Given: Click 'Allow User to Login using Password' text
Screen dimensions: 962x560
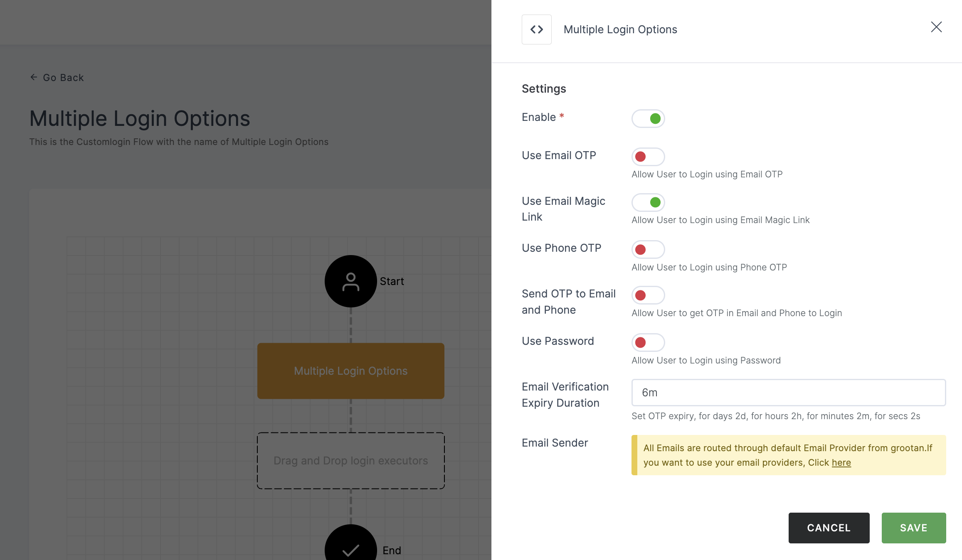Looking at the screenshot, I should click(706, 361).
